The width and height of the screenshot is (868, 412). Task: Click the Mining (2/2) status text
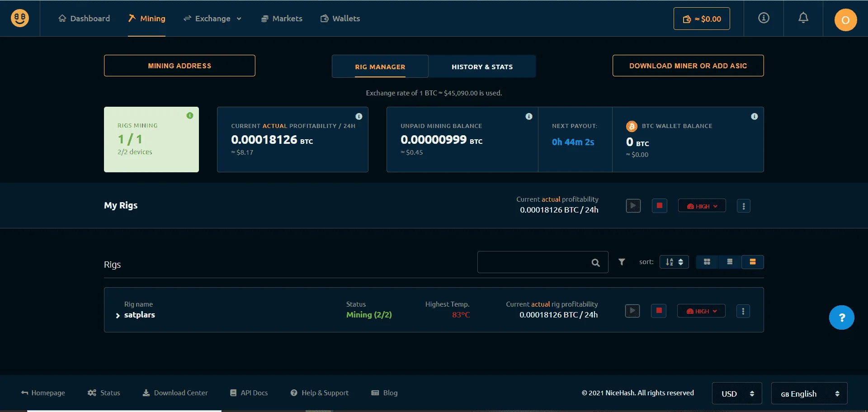[369, 315]
